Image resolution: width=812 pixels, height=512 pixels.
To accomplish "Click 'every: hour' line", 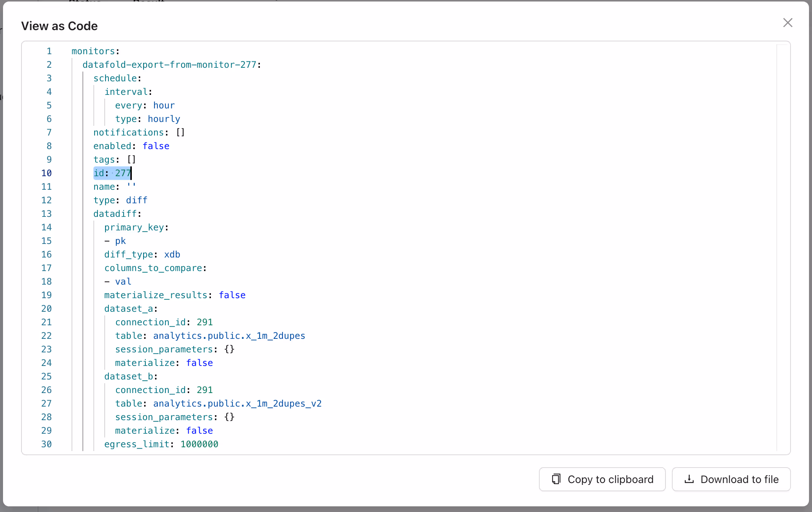I will tap(145, 105).
